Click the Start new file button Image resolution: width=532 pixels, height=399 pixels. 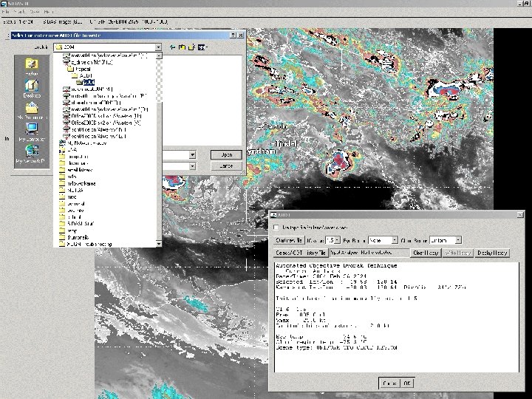289,240
